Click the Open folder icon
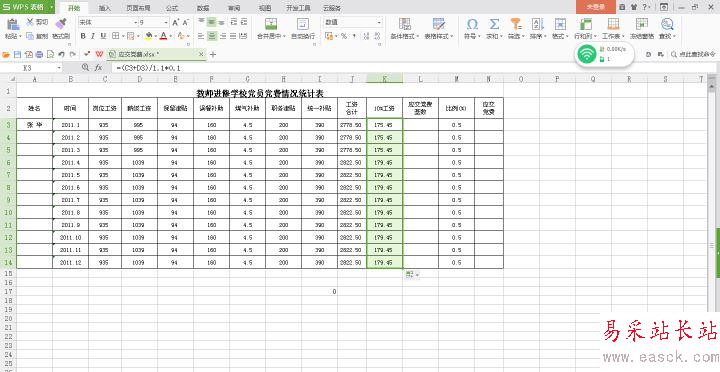Viewport: 720px width, 372px height. [6, 54]
